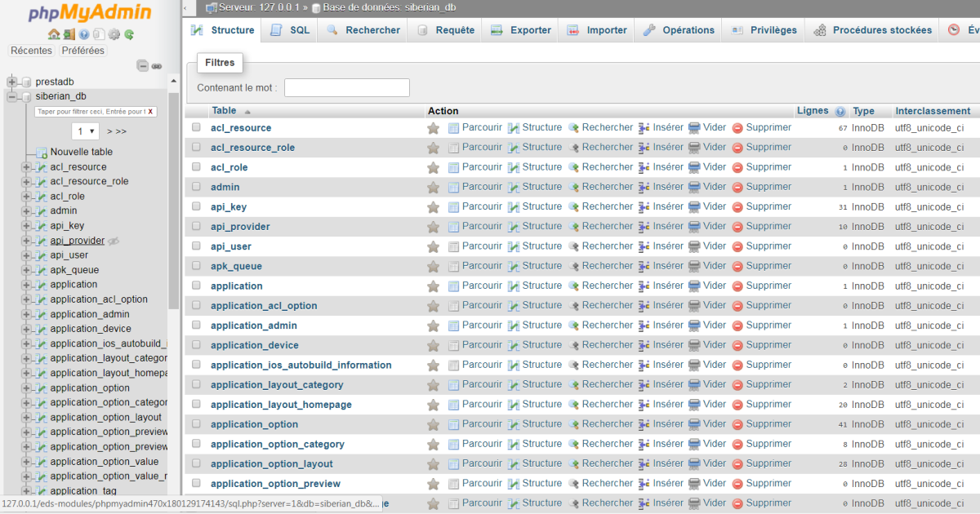Click Insérer for the api_provider row
Viewport: 980px width, 514px height.
(661, 226)
